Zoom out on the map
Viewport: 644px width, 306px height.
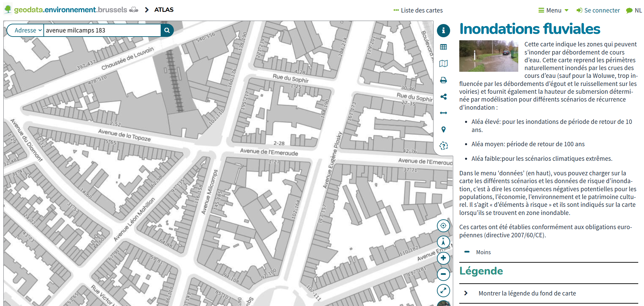(443, 274)
